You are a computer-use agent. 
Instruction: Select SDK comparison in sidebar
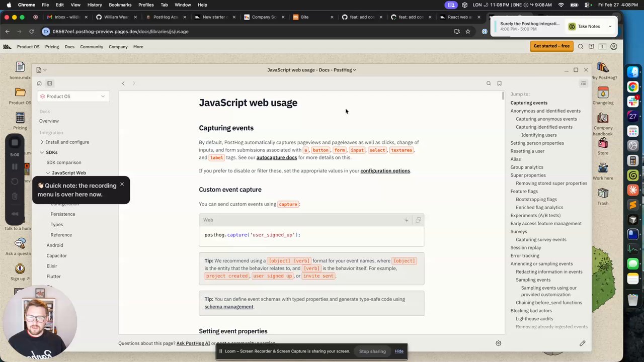point(64,162)
